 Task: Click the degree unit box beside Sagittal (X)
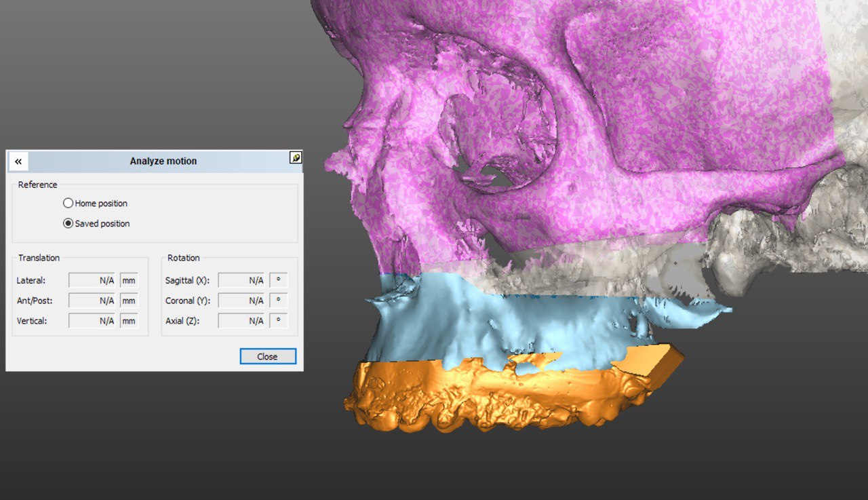[x=278, y=280]
